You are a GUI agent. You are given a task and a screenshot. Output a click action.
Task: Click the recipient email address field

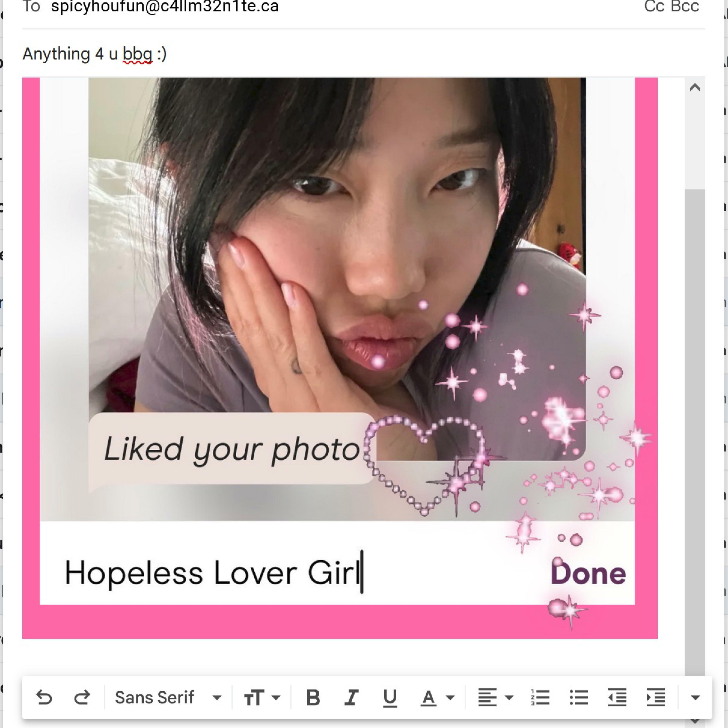pos(165,6)
